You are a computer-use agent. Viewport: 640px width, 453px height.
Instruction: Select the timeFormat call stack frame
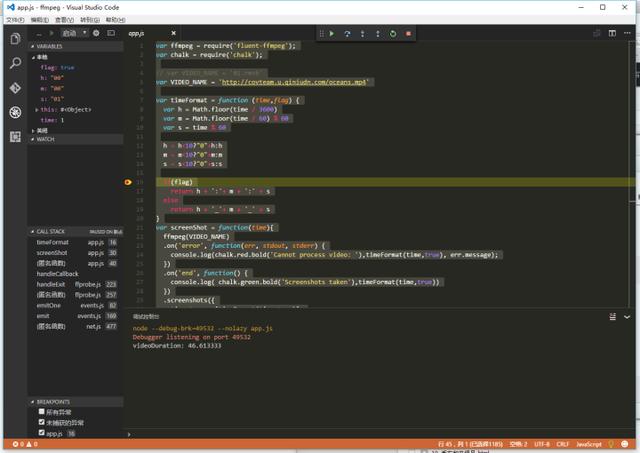tap(53, 242)
